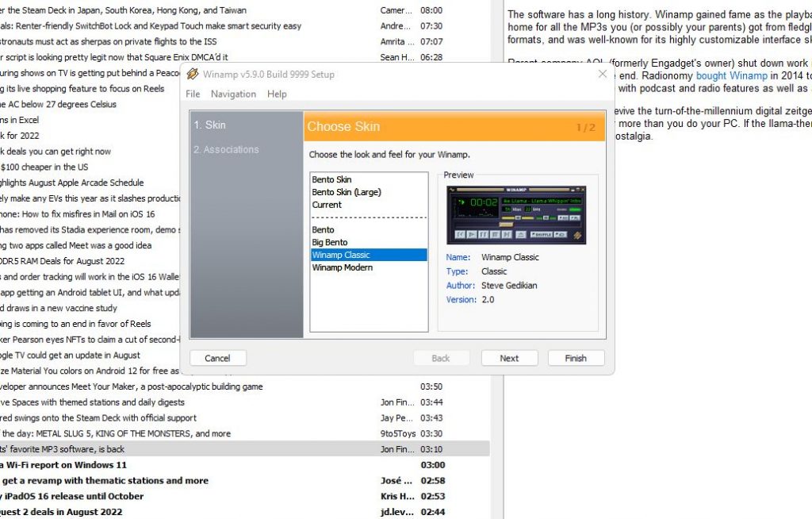Click the Steve Gedikian author value
Screen dimensions: 812x519
pos(509,286)
